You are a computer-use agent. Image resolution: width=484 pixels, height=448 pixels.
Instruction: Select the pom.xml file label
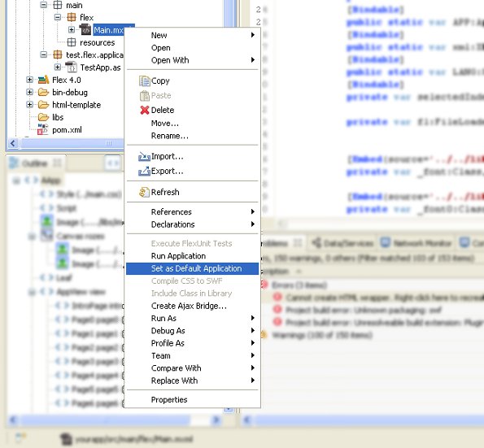67,130
